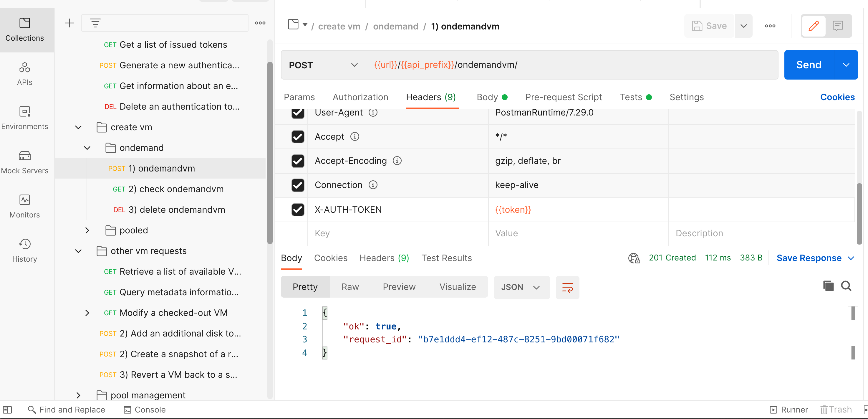Screen dimensions: 868x419
Task: Copy the response body with the copy icon
Action: (x=828, y=286)
